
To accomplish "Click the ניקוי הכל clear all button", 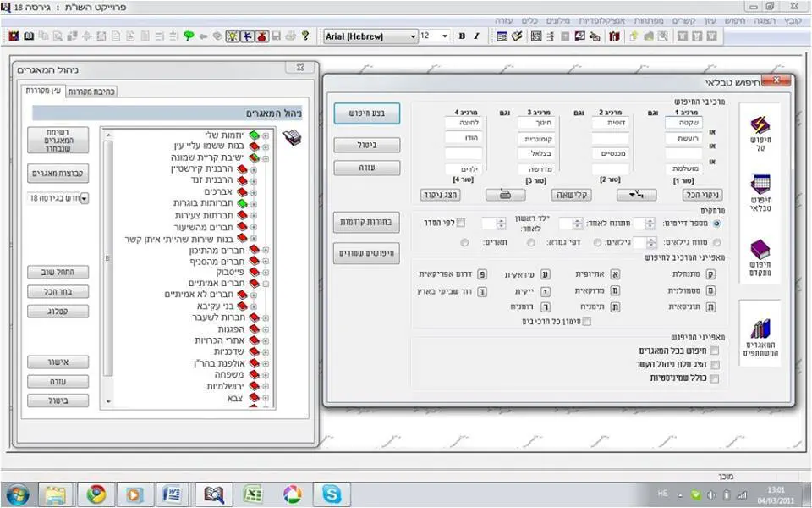I will click(x=702, y=195).
